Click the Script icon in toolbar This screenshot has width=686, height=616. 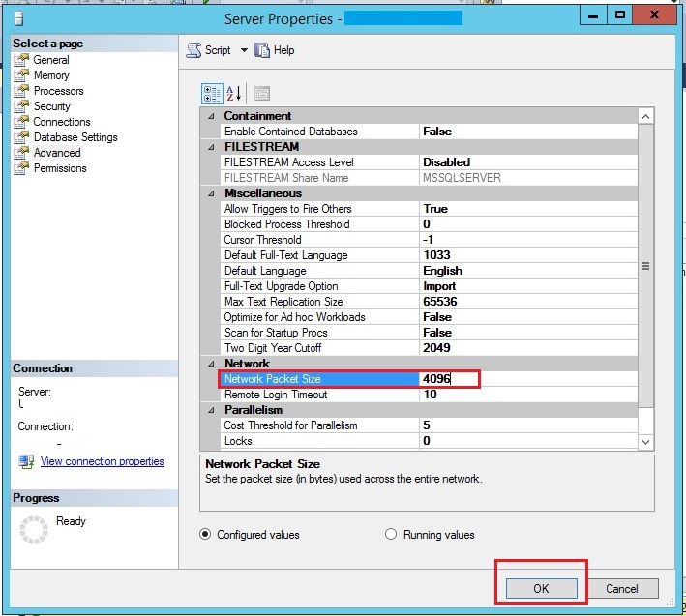pyautogui.click(x=194, y=50)
